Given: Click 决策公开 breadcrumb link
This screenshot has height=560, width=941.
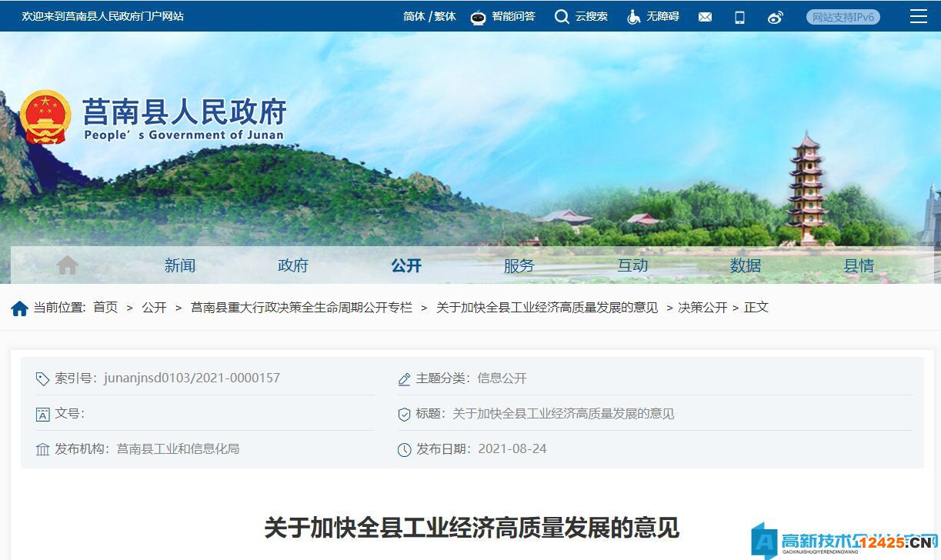Looking at the screenshot, I should (x=702, y=308).
